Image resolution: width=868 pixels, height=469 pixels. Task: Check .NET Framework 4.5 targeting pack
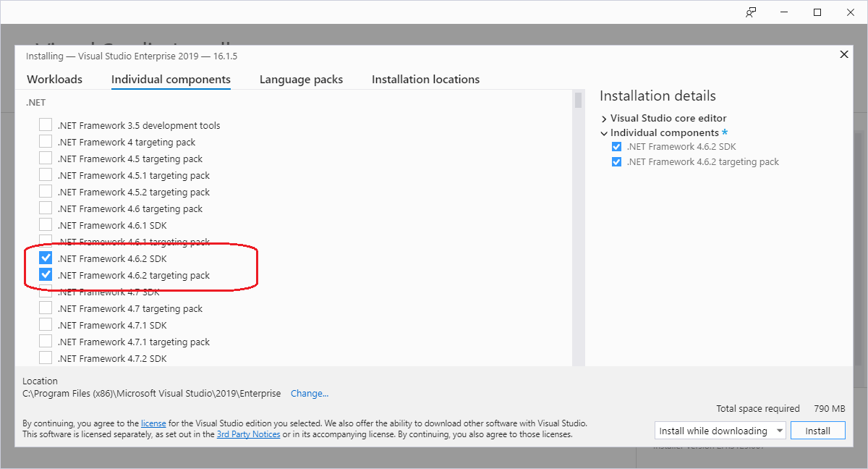pos(46,158)
